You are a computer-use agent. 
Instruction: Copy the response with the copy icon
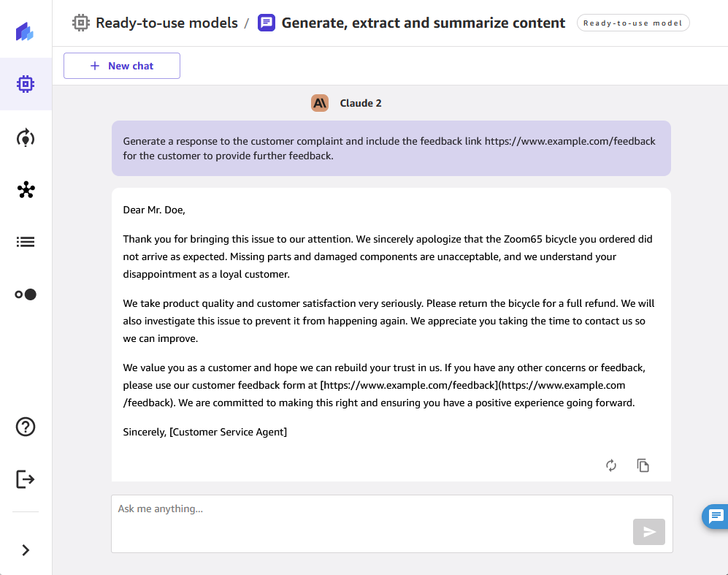coord(643,465)
